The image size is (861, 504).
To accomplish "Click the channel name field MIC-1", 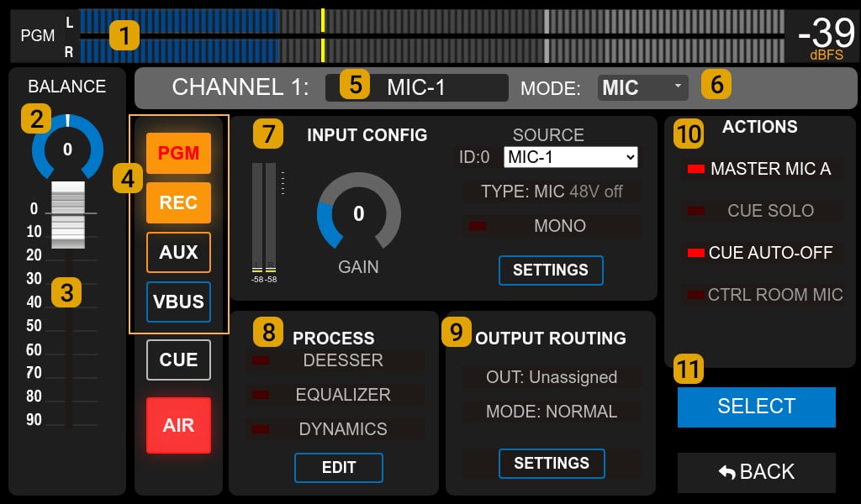I will tap(417, 87).
